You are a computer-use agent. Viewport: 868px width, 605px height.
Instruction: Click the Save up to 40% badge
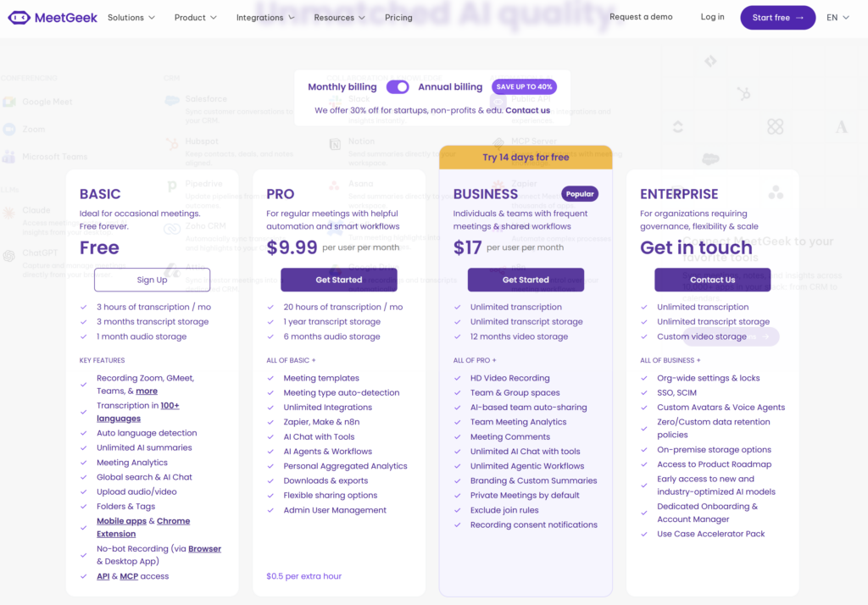click(x=524, y=87)
